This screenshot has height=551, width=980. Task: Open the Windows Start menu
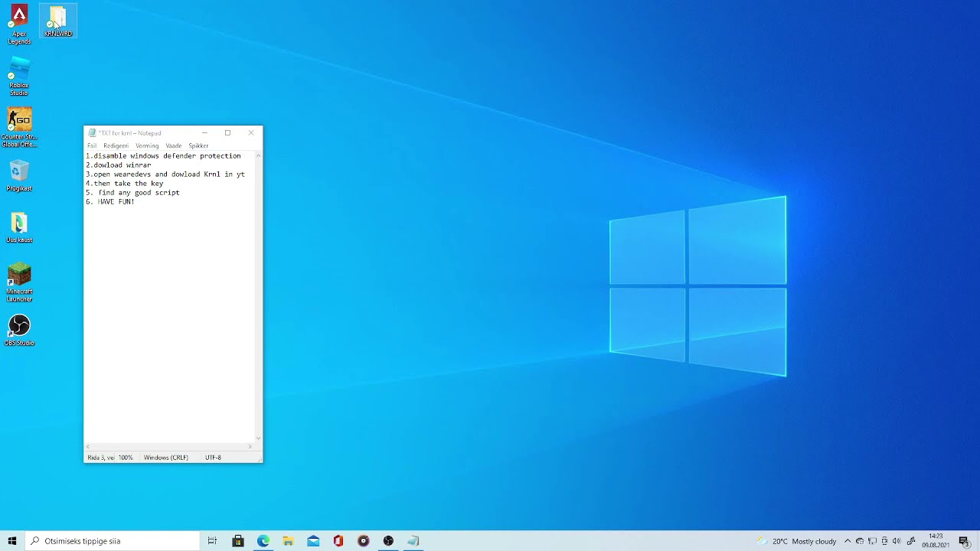[x=12, y=541]
